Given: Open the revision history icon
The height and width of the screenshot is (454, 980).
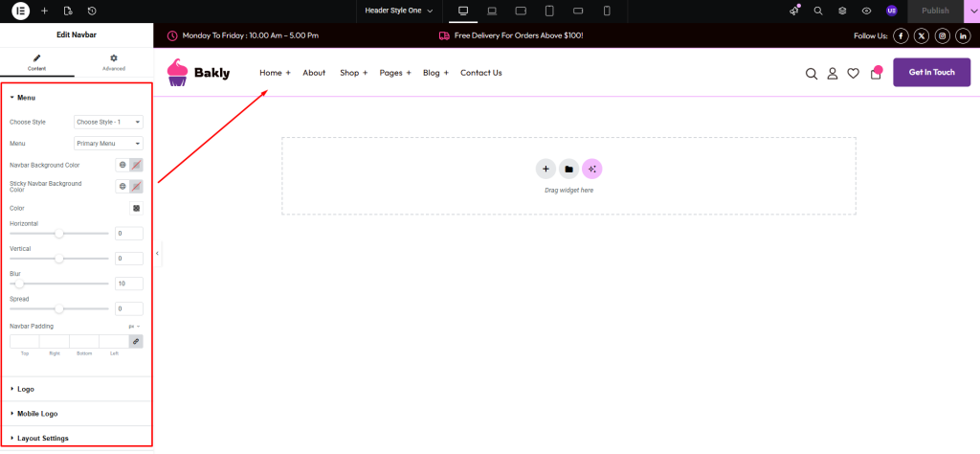Looking at the screenshot, I should pyautogui.click(x=91, y=11).
